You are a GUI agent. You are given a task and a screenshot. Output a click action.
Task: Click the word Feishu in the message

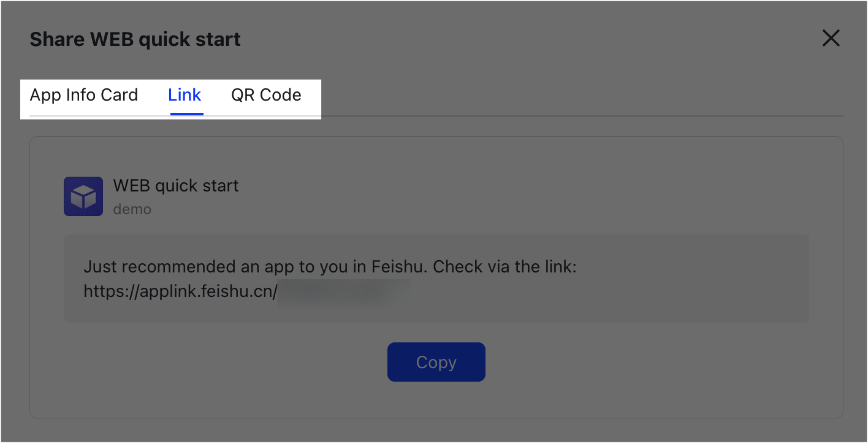pyautogui.click(x=394, y=268)
